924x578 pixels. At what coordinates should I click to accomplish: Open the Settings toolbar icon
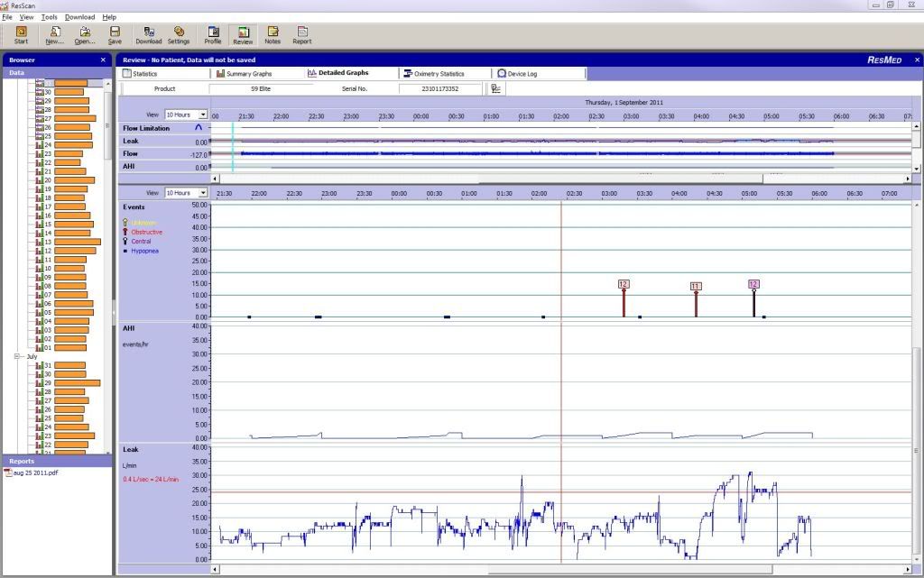pyautogui.click(x=179, y=34)
